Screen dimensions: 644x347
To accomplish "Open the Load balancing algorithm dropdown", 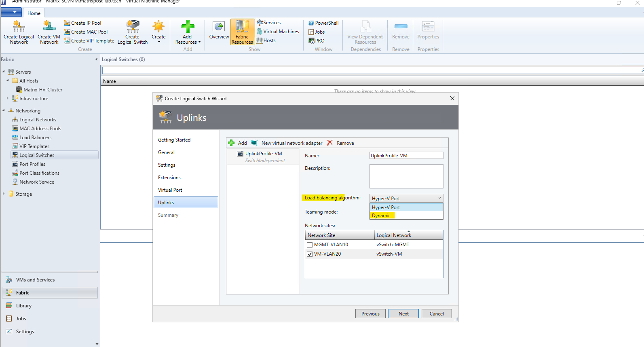I will pos(406,198).
